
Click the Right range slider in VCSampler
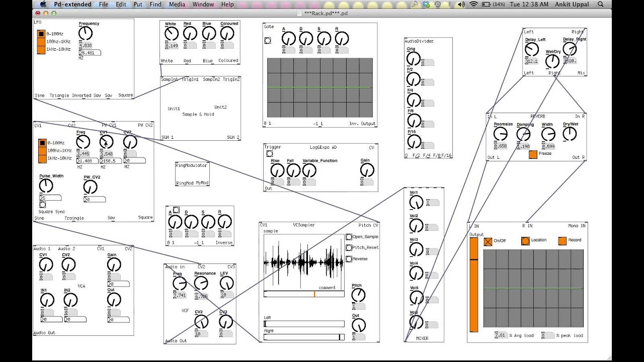(x=304, y=337)
